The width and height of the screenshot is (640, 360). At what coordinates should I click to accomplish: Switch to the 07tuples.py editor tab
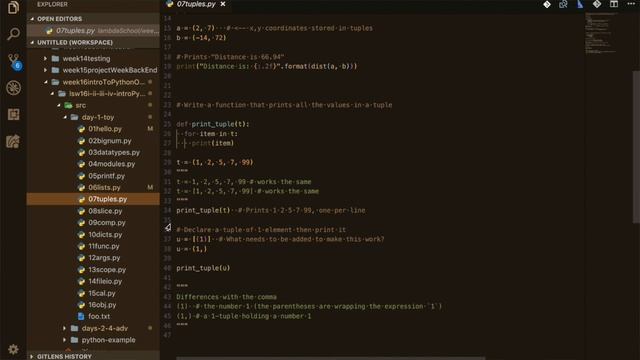(196, 4)
